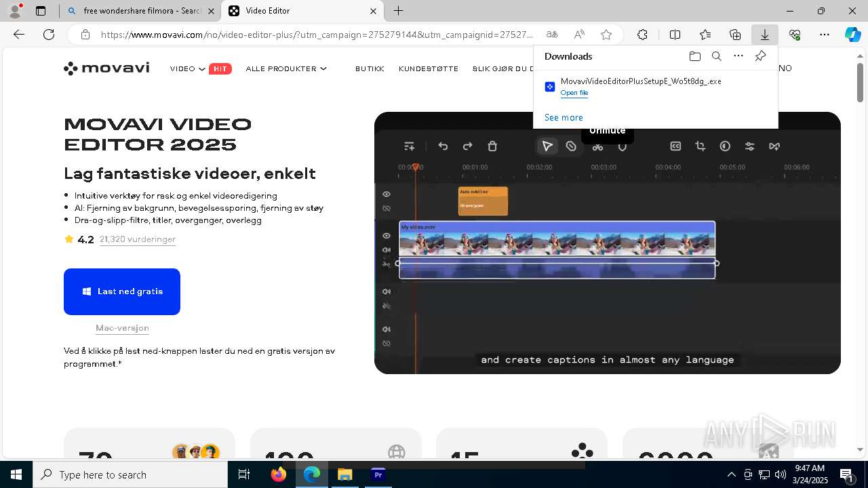Toggle first audio track link icon
868x488 pixels.
click(387, 306)
